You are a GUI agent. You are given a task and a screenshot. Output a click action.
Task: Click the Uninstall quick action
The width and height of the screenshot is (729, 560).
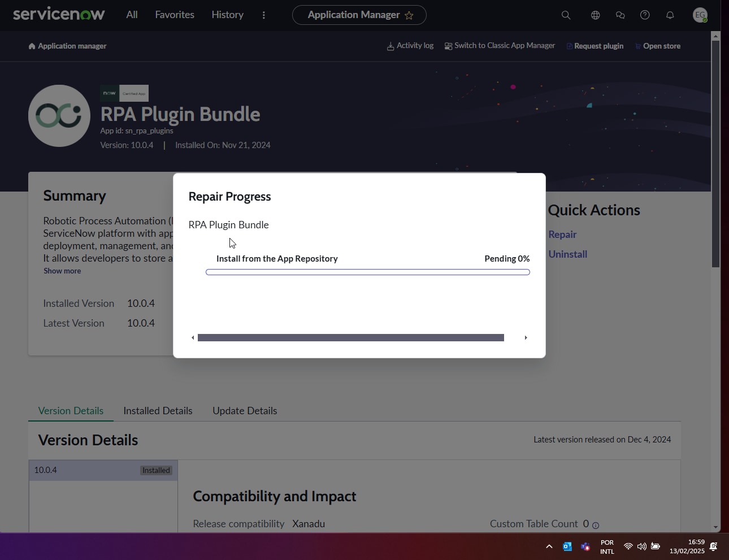tap(567, 254)
